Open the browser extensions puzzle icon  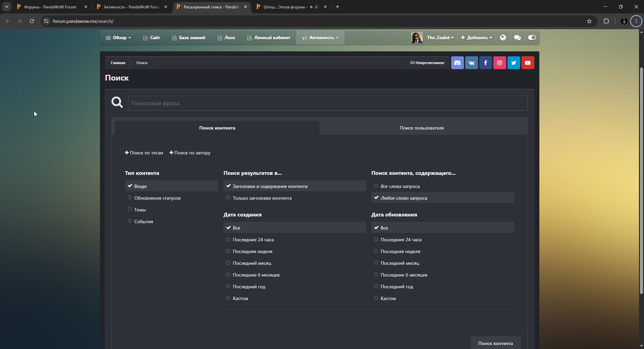[606, 21]
